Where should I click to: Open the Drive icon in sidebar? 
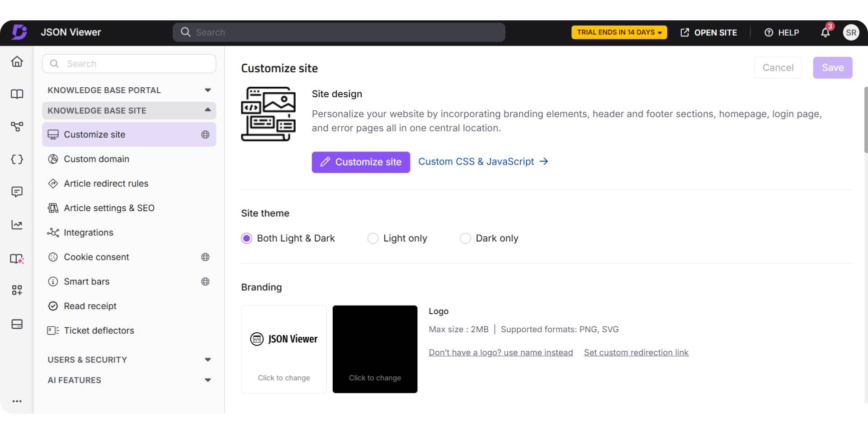(17, 324)
